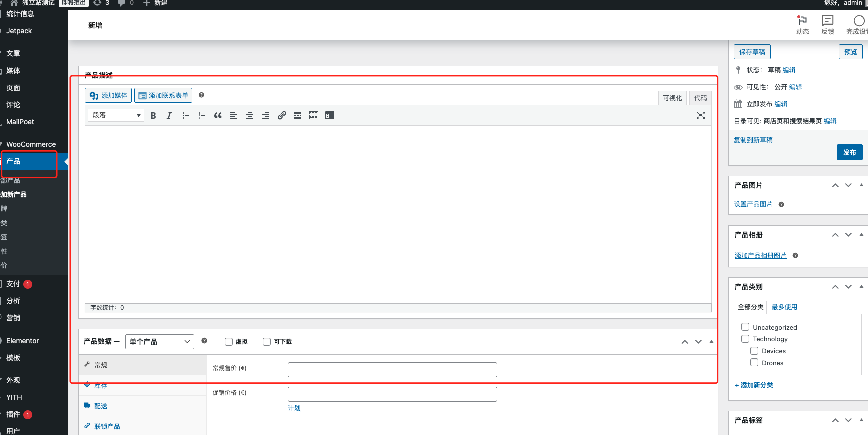Open the 配送 shipping tab
Screen dimensions: 868x435
coord(101,406)
